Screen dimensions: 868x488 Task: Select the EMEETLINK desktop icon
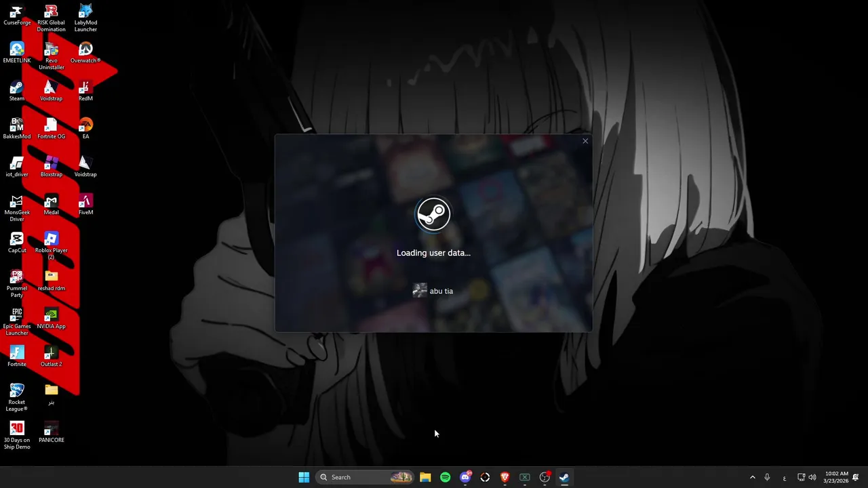(x=17, y=53)
